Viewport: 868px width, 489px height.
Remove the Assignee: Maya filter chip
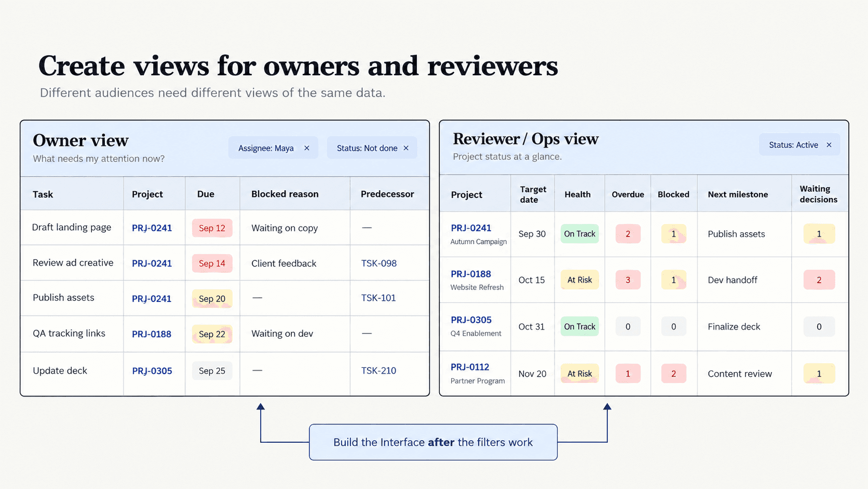coord(307,148)
